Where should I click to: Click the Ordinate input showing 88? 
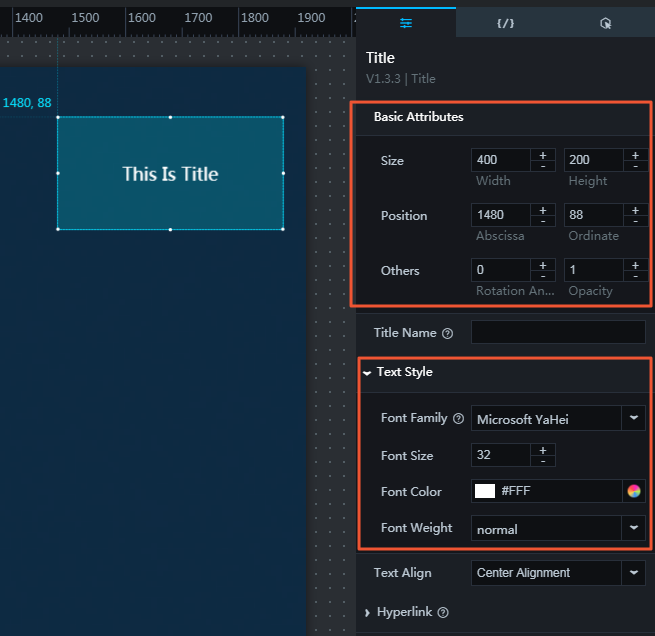[x=594, y=215]
